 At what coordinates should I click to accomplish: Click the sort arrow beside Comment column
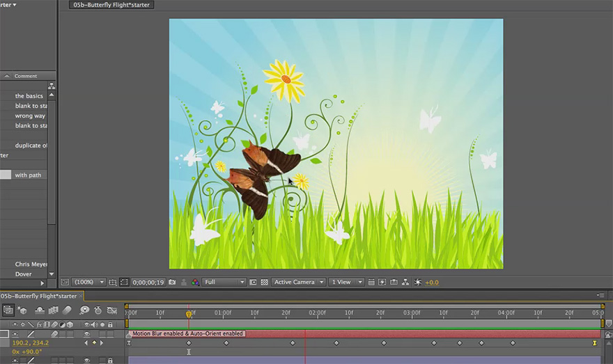(x=7, y=76)
